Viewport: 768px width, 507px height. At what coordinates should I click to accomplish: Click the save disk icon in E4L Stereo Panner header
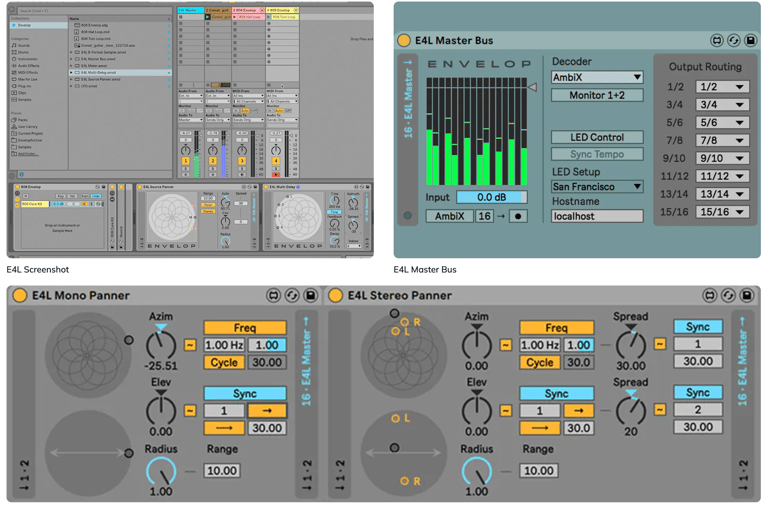[x=747, y=295]
